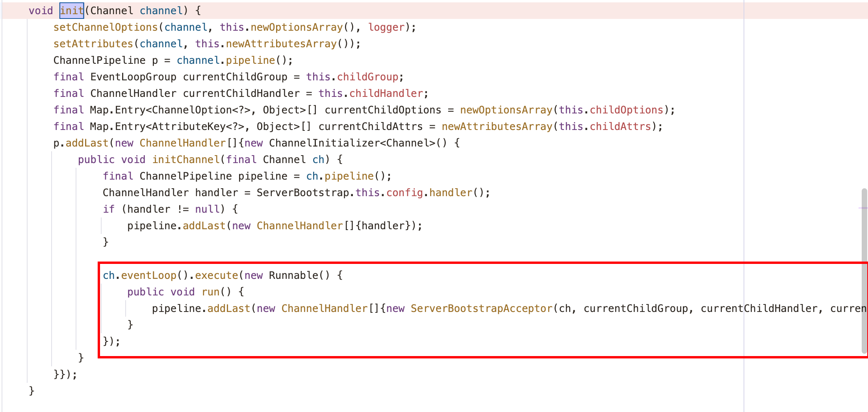Click the newOptionsArray() call after this
The height and width of the screenshot is (412, 868).
(297, 27)
